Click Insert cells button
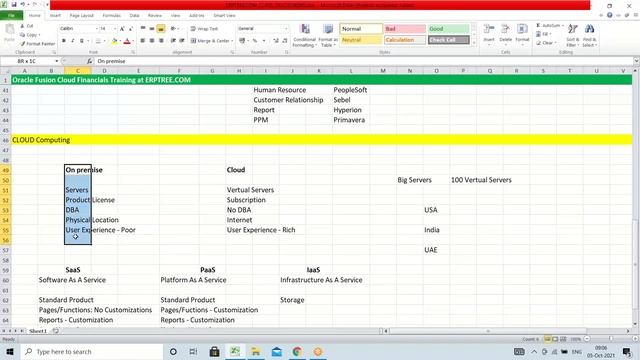 point(489,35)
